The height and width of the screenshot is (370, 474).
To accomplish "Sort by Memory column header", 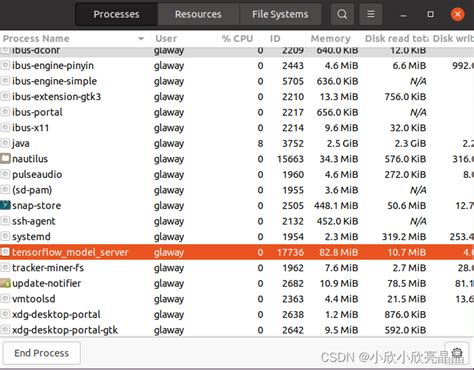I will [x=330, y=39].
